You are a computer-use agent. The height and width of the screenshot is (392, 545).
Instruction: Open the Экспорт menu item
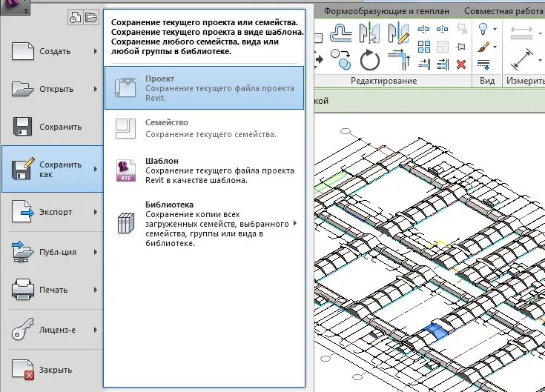pyautogui.click(x=52, y=212)
